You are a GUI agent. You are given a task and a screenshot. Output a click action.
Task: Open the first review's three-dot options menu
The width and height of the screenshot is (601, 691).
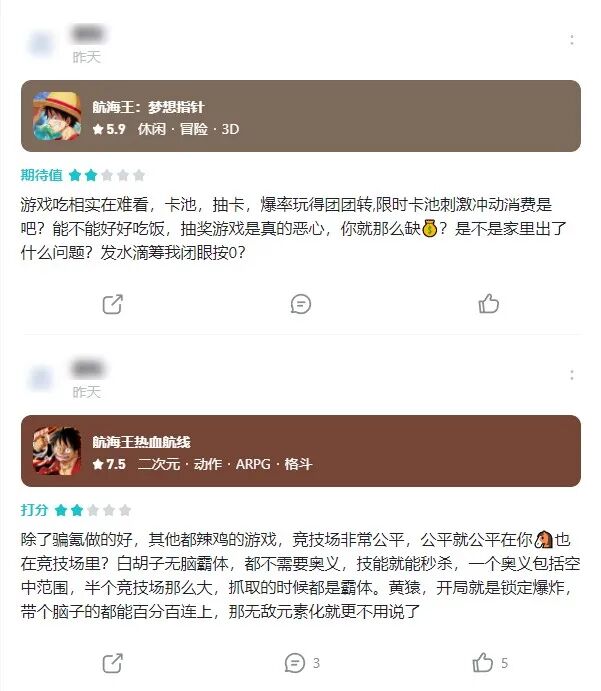[571, 40]
